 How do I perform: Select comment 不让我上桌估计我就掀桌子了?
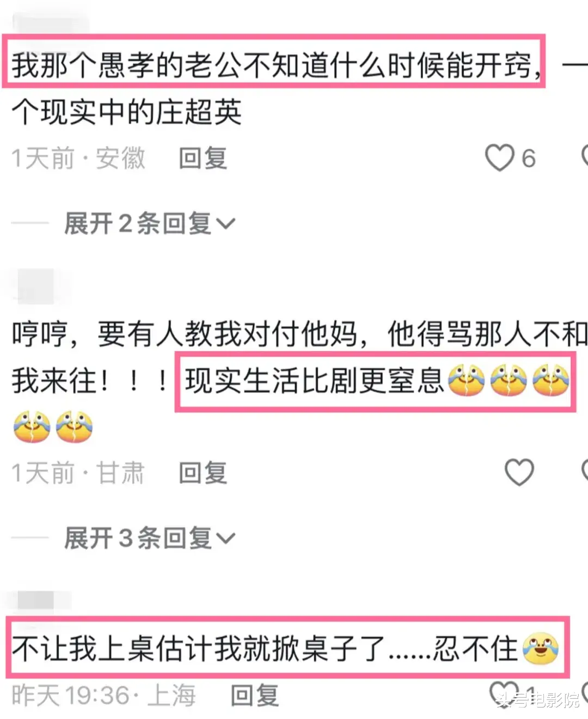point(199,649)
